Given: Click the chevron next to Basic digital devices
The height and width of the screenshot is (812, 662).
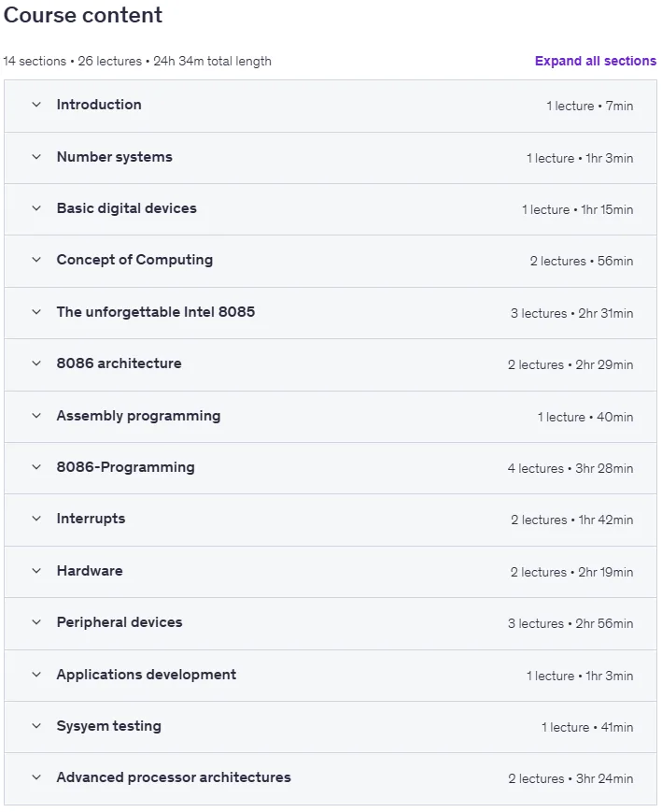Looking at the screenshot, I should coord(36,208).
